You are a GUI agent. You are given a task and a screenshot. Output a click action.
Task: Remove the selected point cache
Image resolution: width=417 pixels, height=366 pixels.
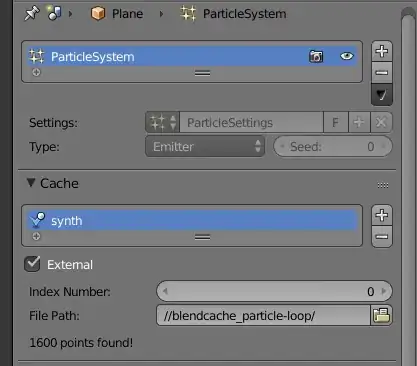coord(382,237)
